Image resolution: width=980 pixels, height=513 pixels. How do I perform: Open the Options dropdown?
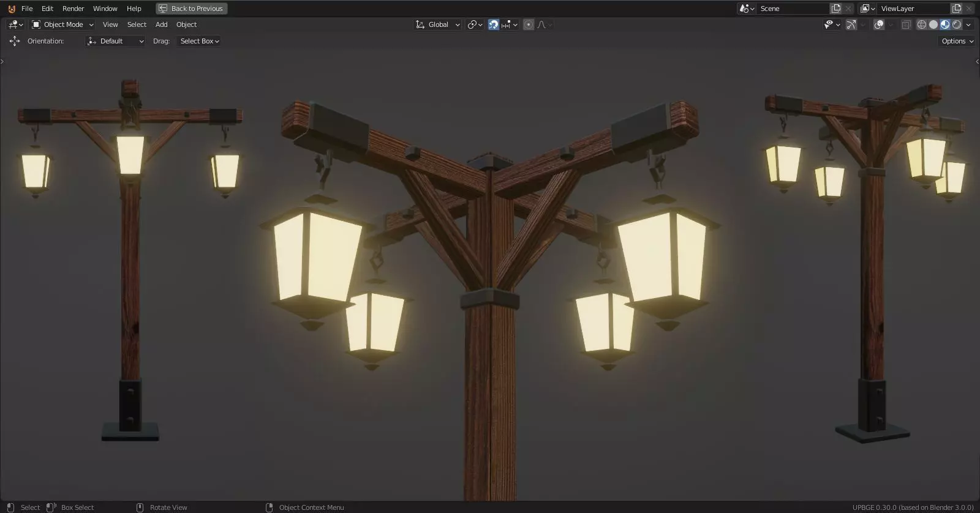pos(957,41)
